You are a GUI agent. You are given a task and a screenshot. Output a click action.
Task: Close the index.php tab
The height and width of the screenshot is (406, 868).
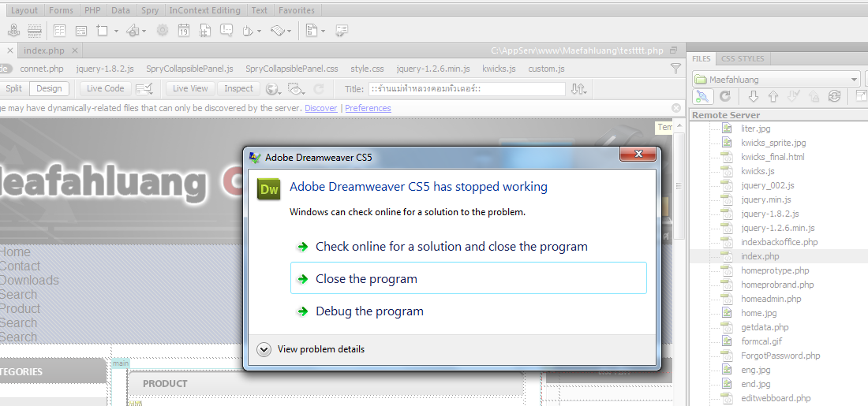click(x=75, y=50)
